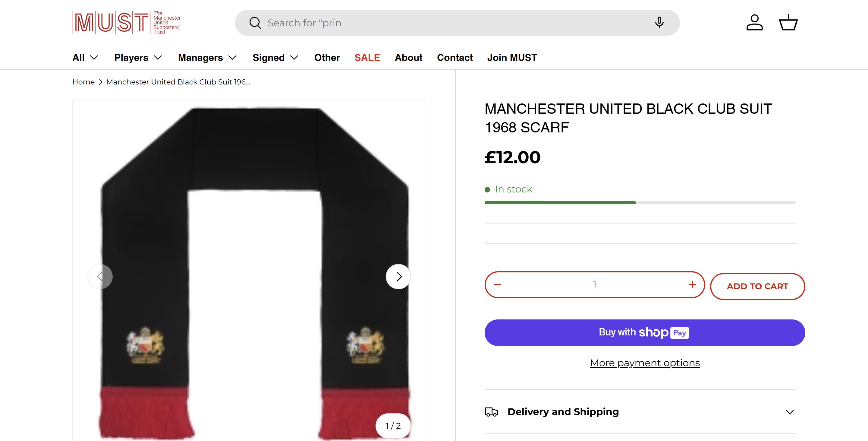Click the MUST logo in the header
This screenshot has width=868, height=441.
tap(126, 23)
